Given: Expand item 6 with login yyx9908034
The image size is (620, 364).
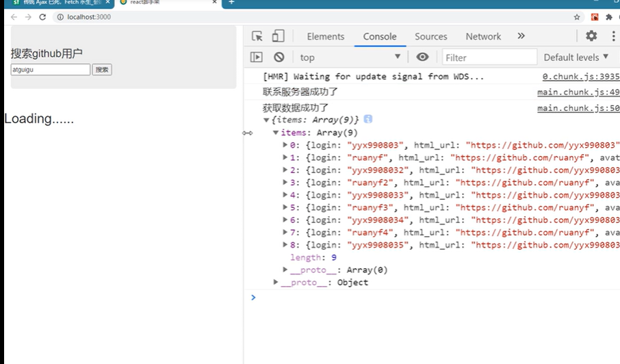Looking at the screenshot, I should coord(285,220).
